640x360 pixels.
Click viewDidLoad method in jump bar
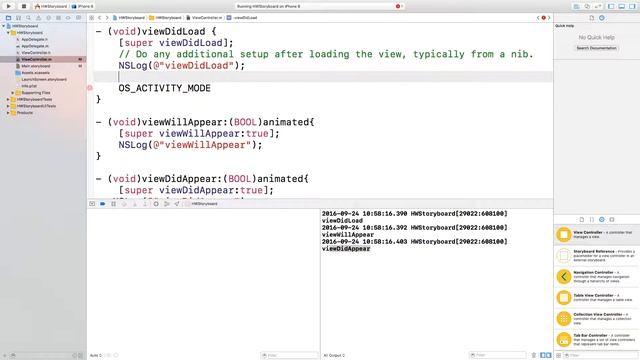pos(242,18)
